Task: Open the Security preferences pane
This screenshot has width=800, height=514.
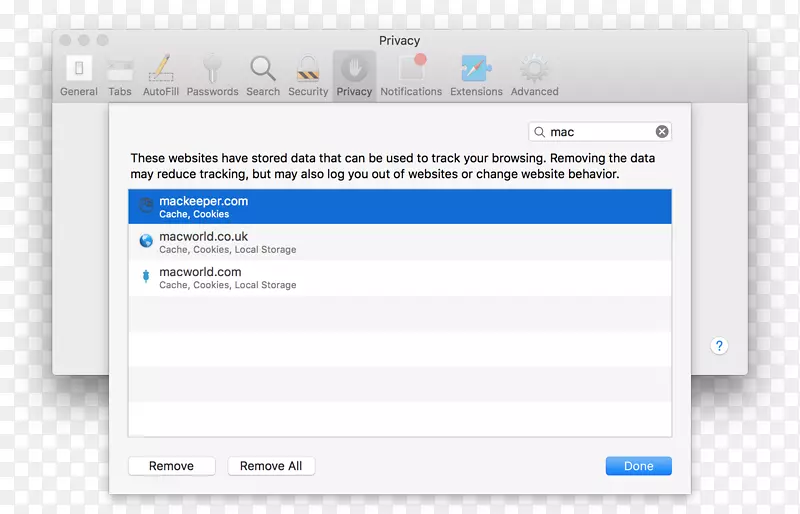Action: point(308,76)
